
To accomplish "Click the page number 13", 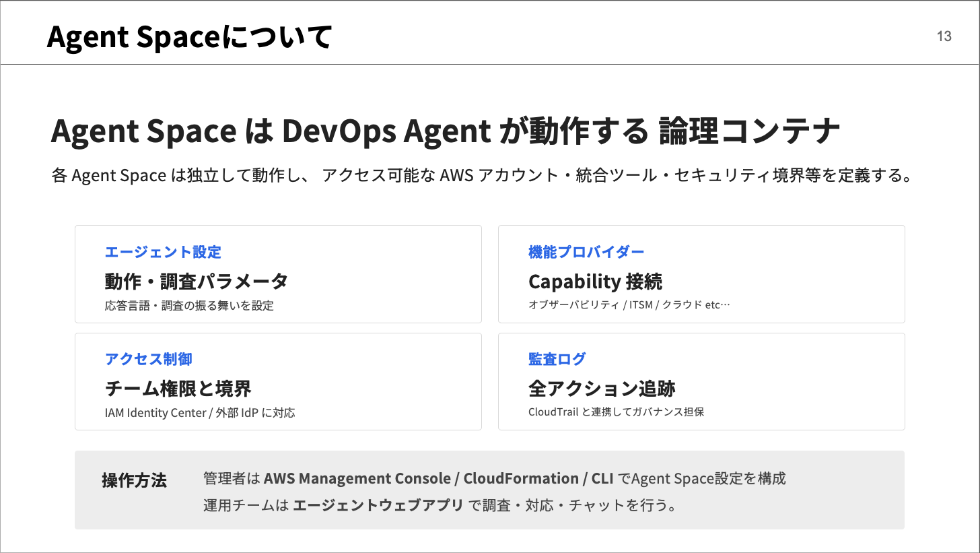I will tap(944, 36).
